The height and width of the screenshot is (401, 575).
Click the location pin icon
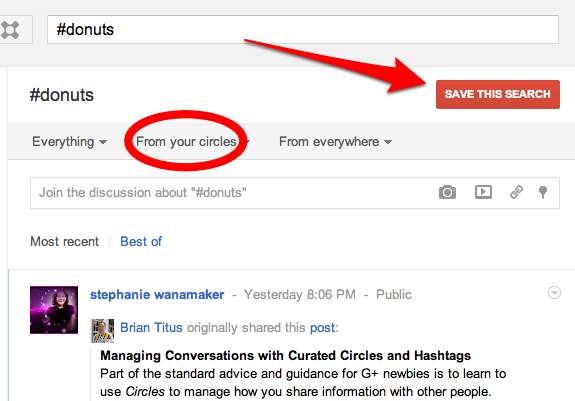point(543,192)
